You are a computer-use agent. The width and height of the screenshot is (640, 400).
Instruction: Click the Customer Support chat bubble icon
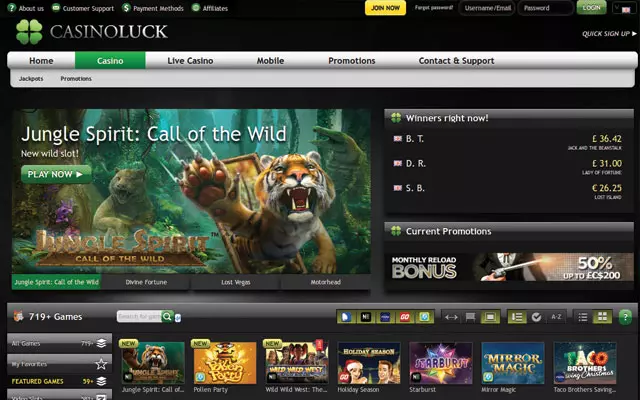click(x=56, y=8)
